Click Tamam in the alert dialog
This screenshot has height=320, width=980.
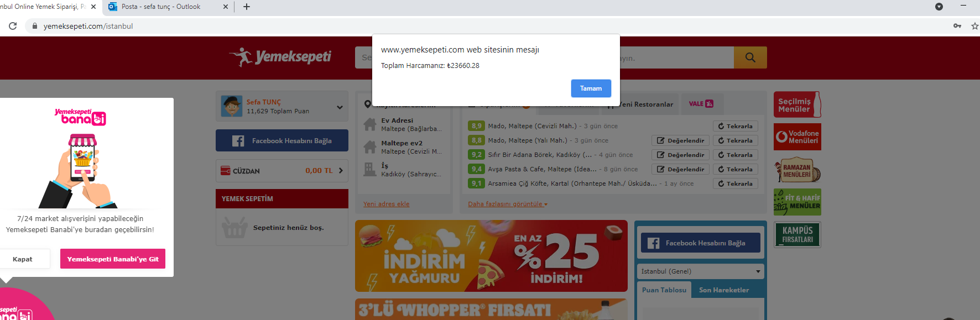click(x=591, y=88)
